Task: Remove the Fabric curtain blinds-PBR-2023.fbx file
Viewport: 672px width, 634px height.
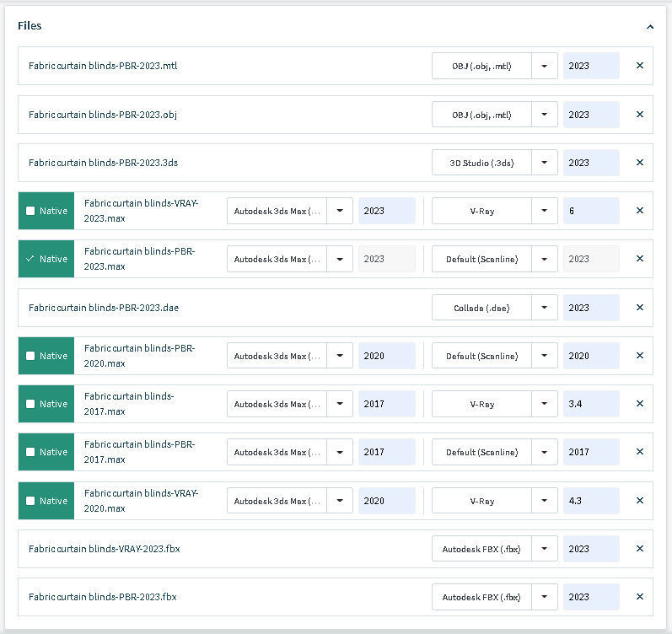Action: [x=639, y=597]
